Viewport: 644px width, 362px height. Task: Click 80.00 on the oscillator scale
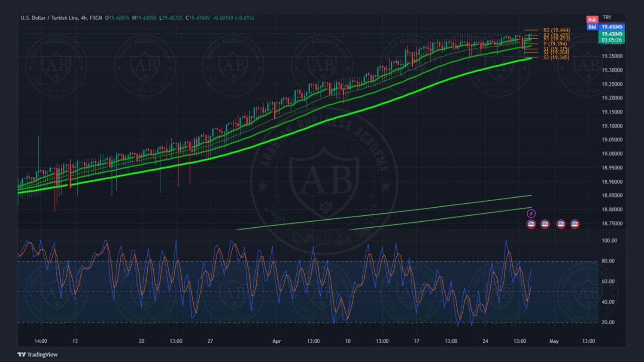(x=608, y=261)
